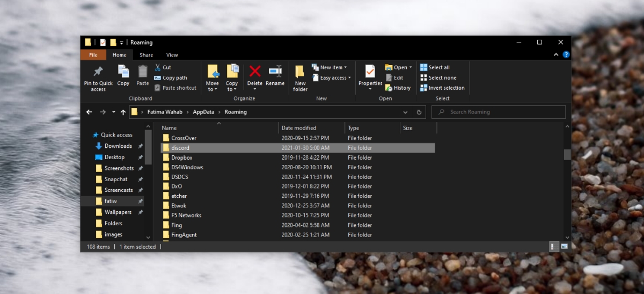Screen dimensions: 644x294
Task: Expand the address bar history dropdown
Action: click(x=406, y=112)
